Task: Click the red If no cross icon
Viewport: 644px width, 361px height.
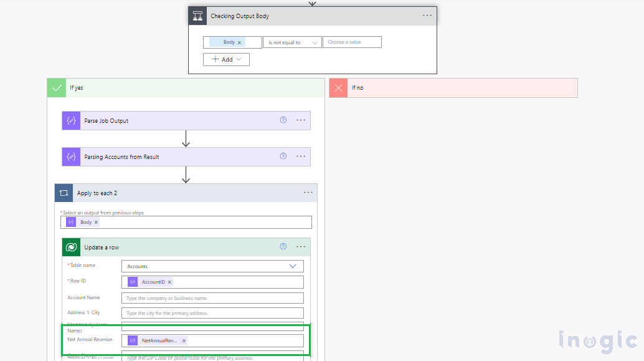Action: (338, 88)
